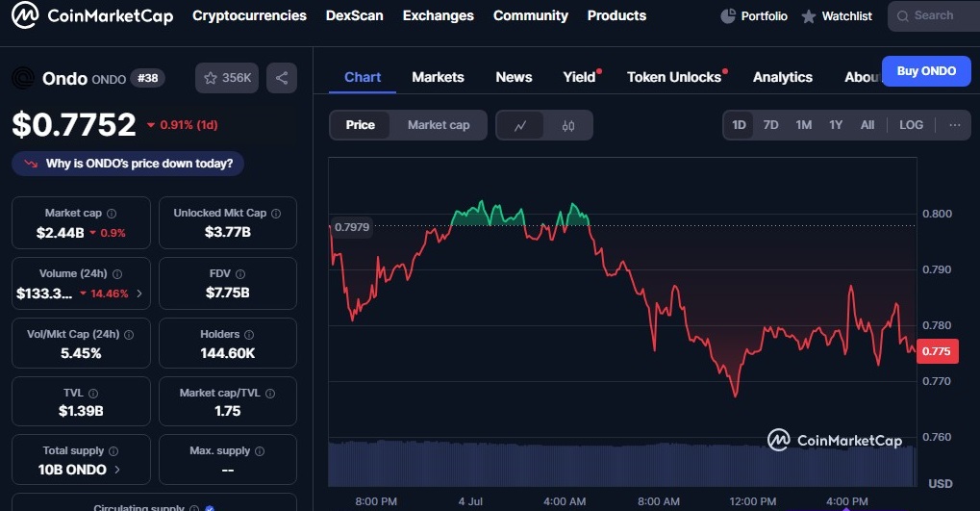Open the DexScan menu
This screenshot has width=980, height=511.
coord(354,15)
